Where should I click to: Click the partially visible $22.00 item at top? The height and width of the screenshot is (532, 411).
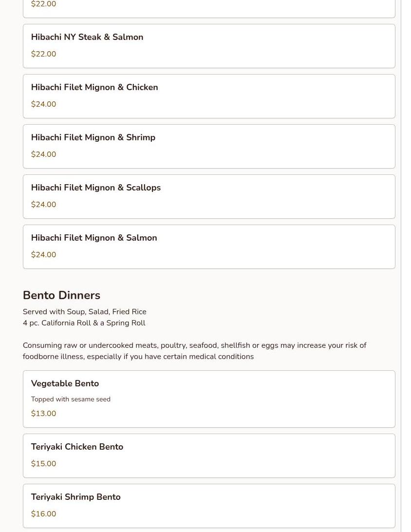209,7
